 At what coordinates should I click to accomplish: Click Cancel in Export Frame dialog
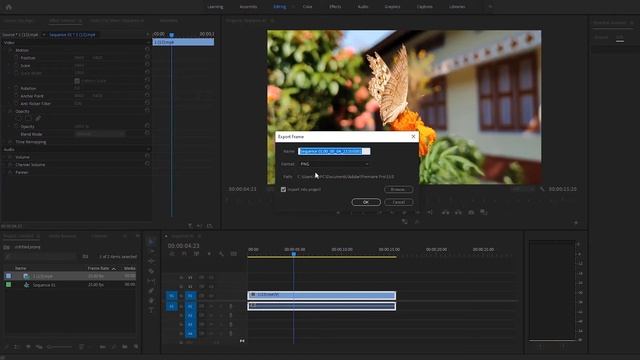point(398,202)
